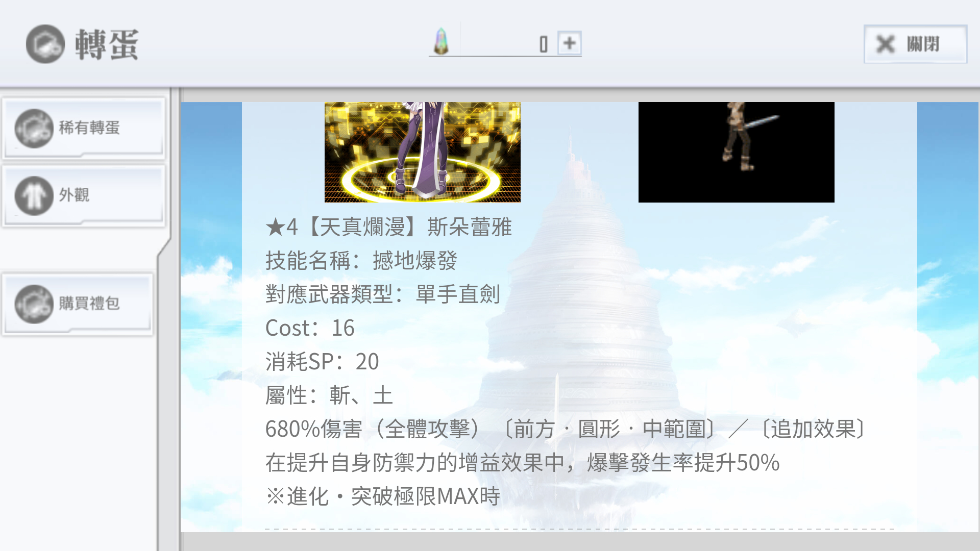Click the 稀有轉蛋 capsule icon

click(34, 128)
